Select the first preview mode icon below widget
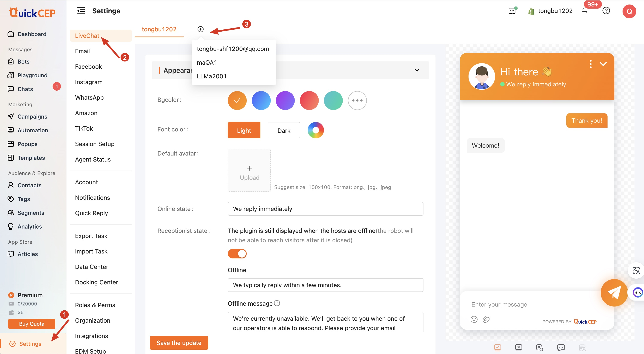644x354 pixels. tap(497, 347)
